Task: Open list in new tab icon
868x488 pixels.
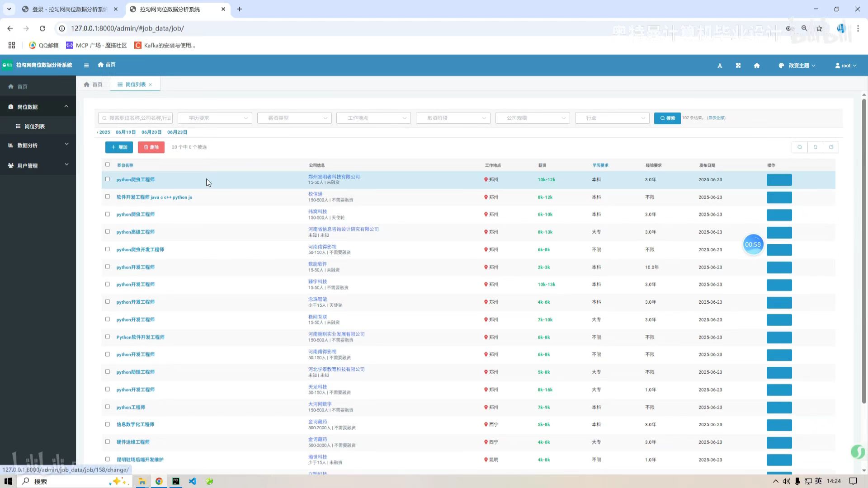Action: click(x=831, y=147)
